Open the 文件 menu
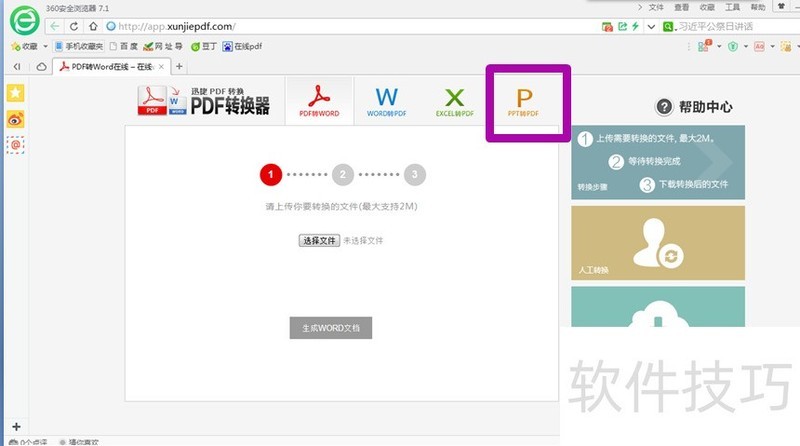 [656, 7]
